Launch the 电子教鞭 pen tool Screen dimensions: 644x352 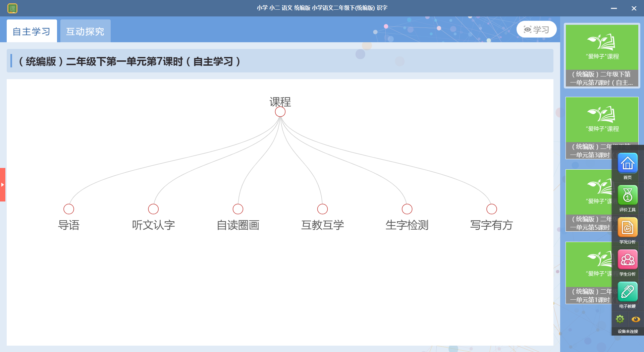(627, 292)
